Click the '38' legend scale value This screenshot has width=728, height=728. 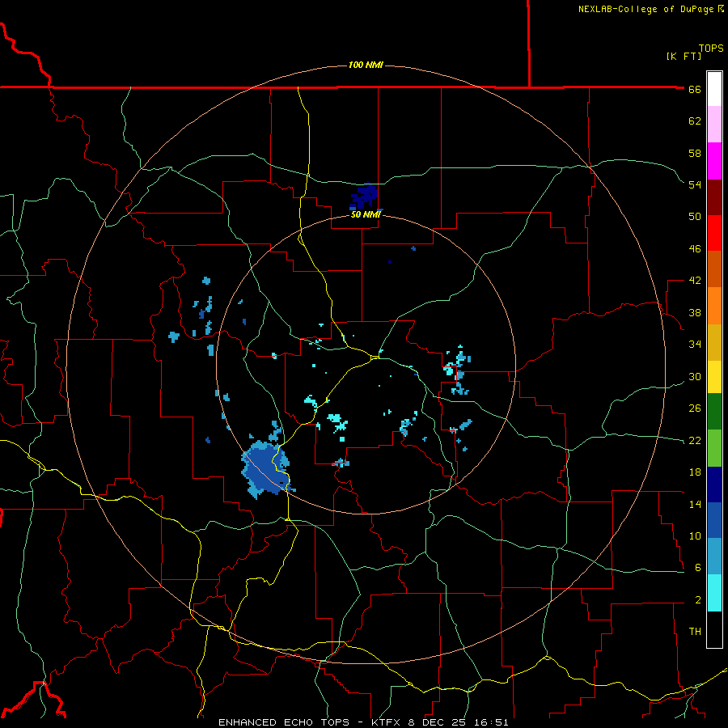[695, 312]
